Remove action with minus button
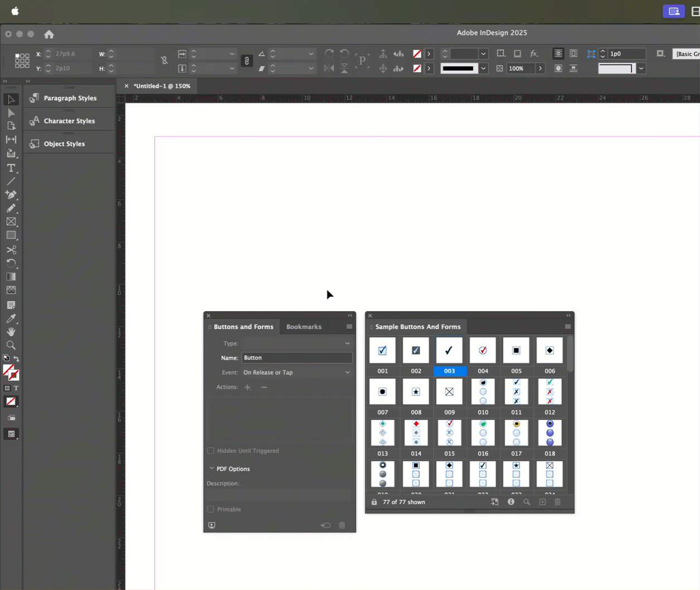Image resolution: width=700 pixels, height=590 pixels. point(264,387)
